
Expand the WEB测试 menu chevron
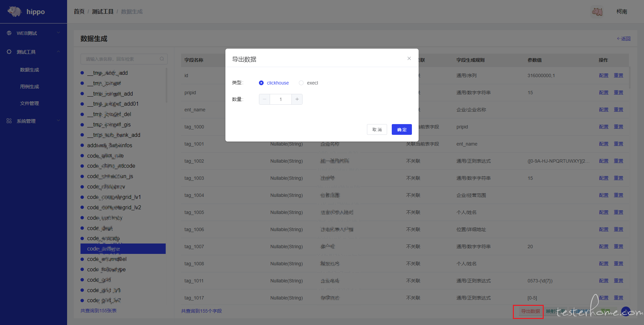coord(58,33)
